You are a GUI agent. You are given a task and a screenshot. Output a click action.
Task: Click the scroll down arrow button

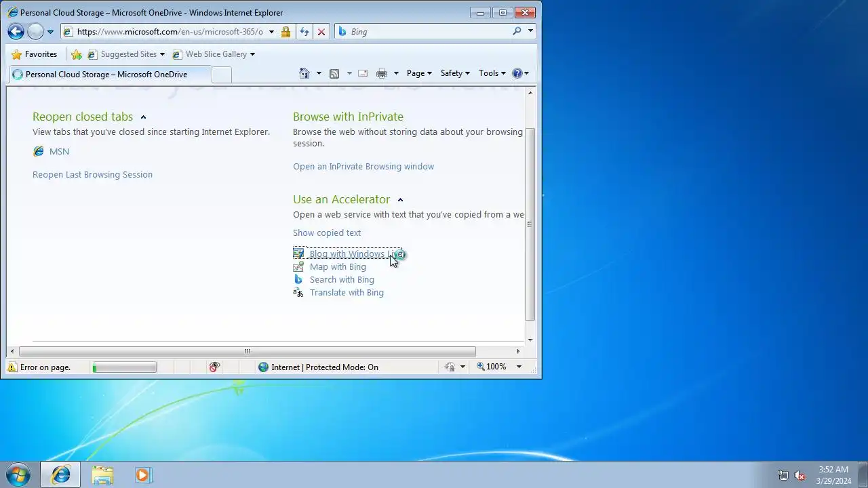530,340
